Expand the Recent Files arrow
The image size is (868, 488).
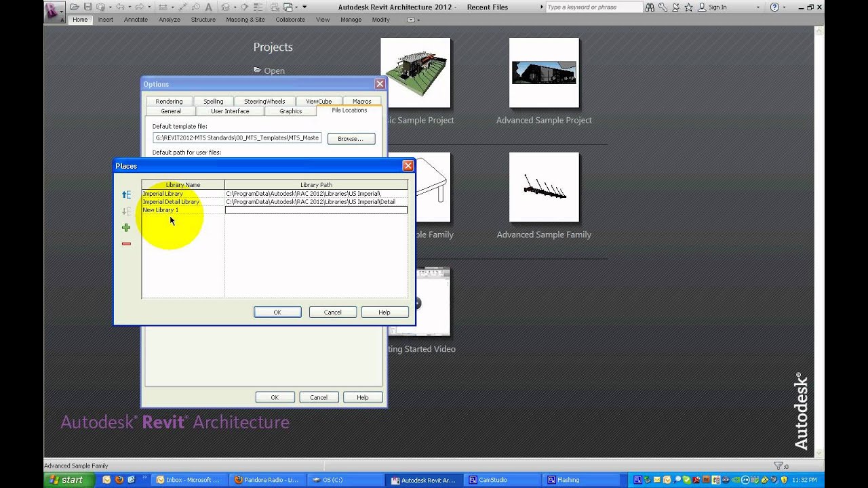coord(541,7)
